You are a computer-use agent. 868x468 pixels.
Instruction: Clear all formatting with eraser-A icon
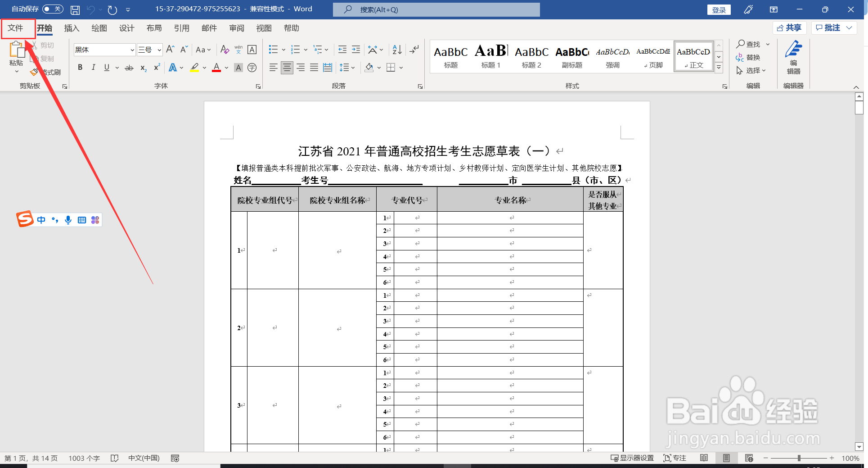[225, 49]
